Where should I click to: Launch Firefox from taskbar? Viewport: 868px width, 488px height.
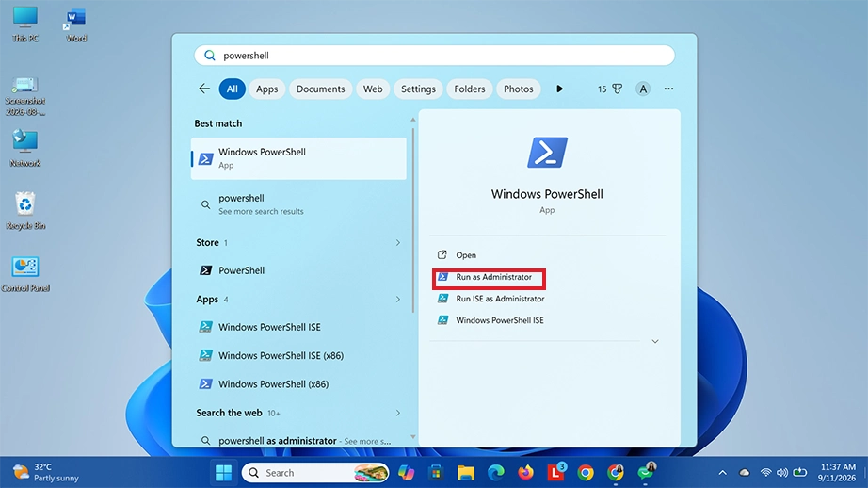(526, 473)
